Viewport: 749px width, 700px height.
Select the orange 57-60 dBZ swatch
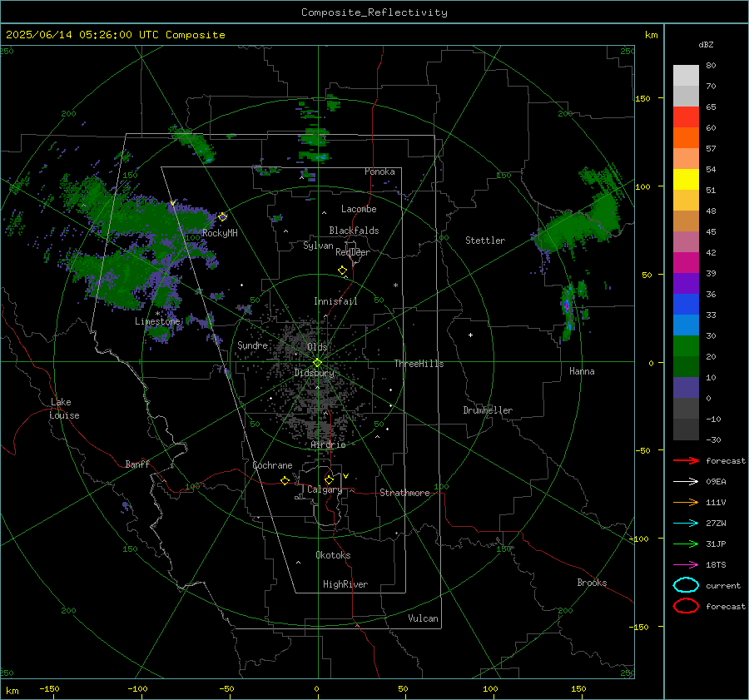(686, 138)
